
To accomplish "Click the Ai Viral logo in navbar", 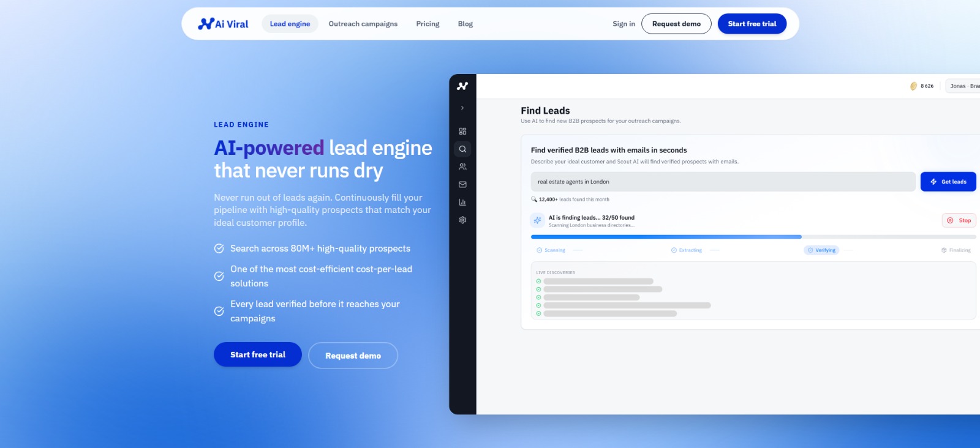I will [223, 24].
